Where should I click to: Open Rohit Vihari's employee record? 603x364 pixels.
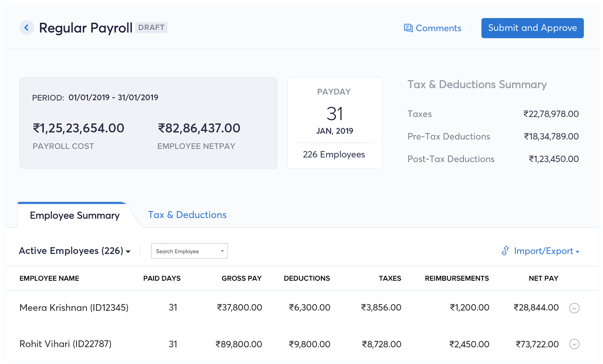65,344
